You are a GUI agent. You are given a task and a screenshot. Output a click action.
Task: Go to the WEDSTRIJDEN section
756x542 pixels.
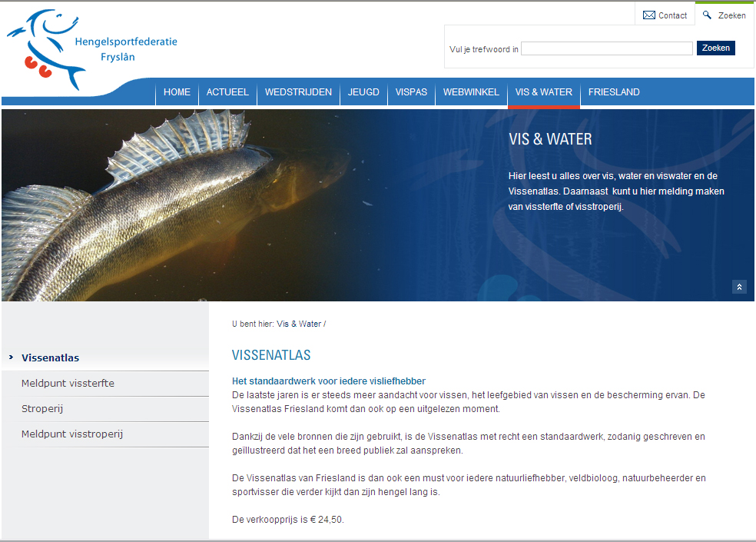click(x=298, y=92)
